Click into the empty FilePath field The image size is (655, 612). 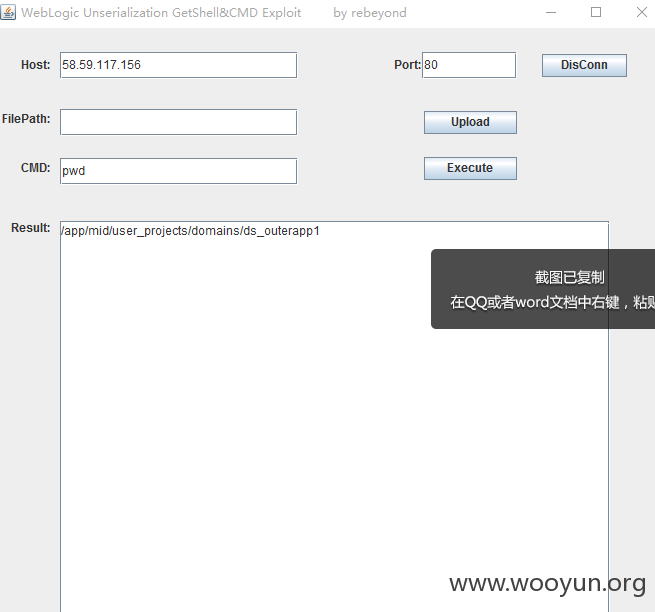coord(178,122)
